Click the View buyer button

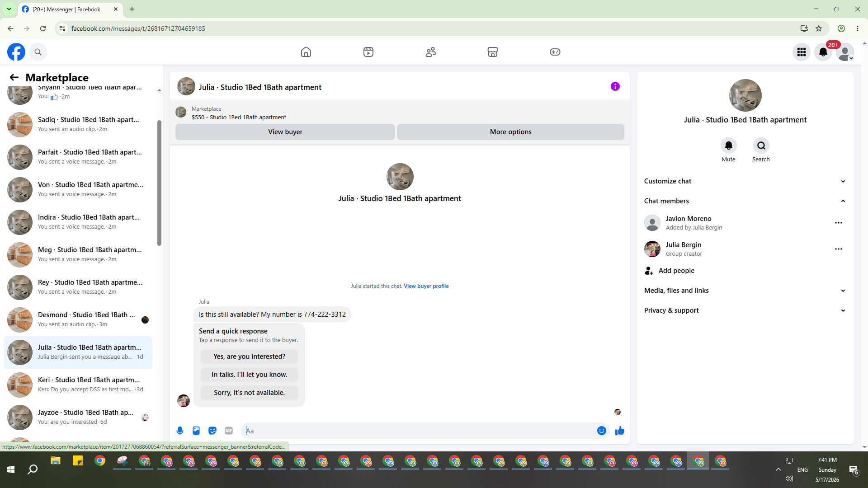pyautogui.click(x=285, y=132)
